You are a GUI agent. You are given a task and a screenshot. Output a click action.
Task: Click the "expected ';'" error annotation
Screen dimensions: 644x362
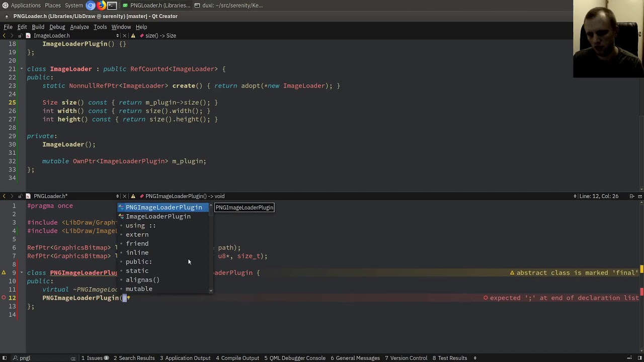point(560,298)
